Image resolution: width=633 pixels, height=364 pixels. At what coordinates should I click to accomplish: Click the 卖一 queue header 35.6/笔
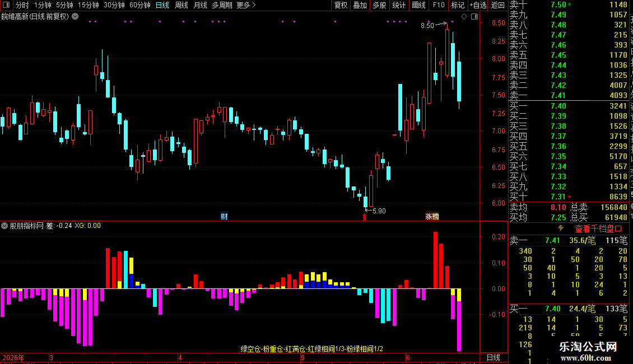click(x=582, y=240)
